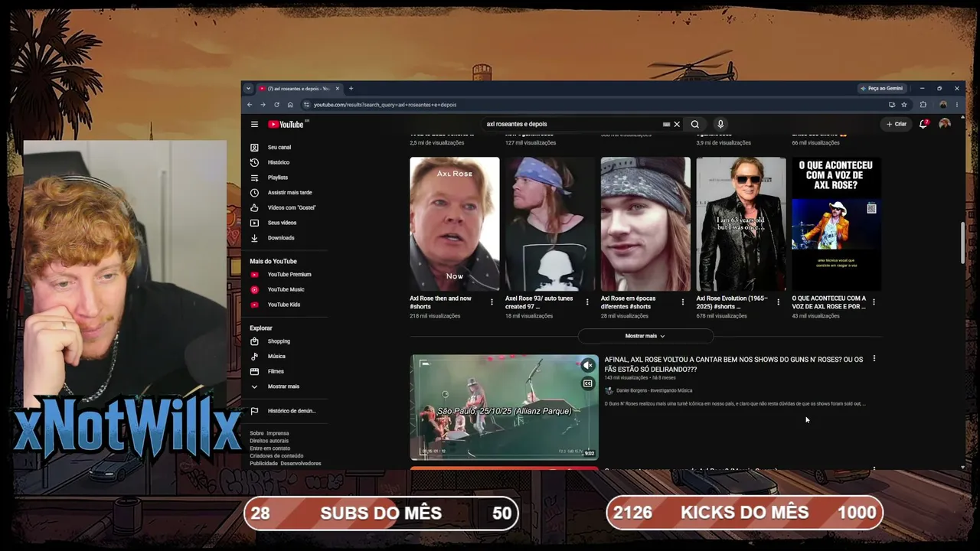Open 'Downloads' in the sidebar
The height and width of the screenshot is (551, 980).
[x=281, y=238]
